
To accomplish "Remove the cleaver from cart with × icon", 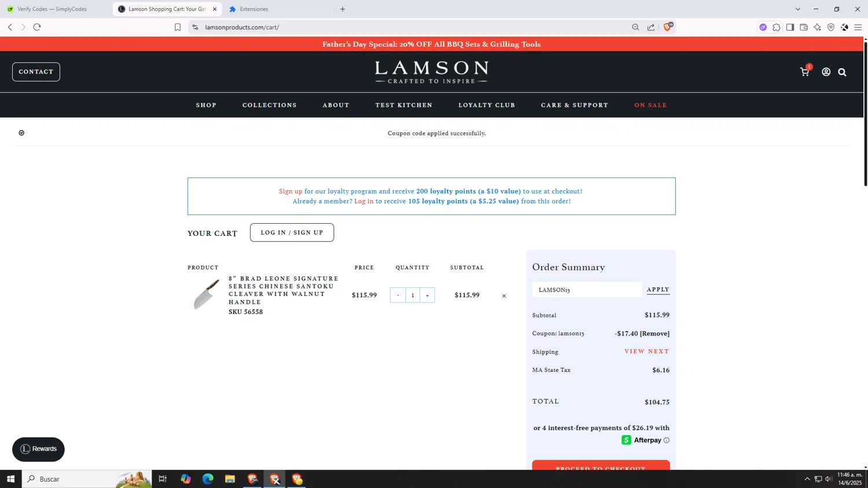I will (x=504, y=295).
